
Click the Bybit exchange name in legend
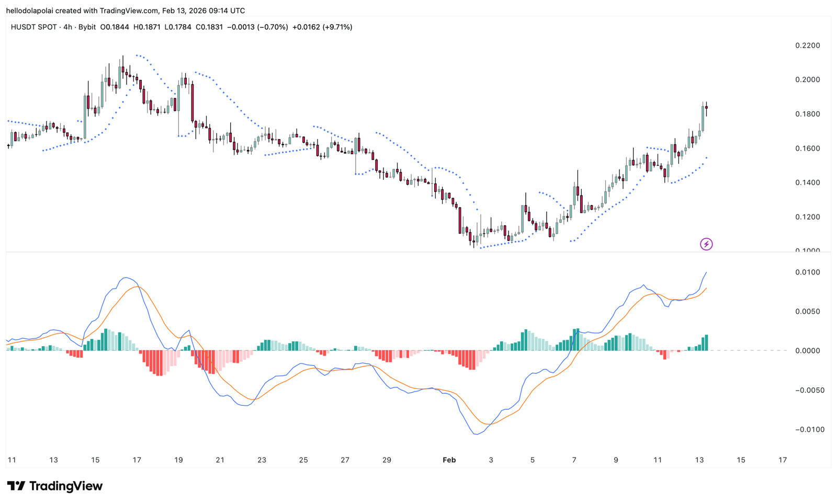tap(87, 27)
